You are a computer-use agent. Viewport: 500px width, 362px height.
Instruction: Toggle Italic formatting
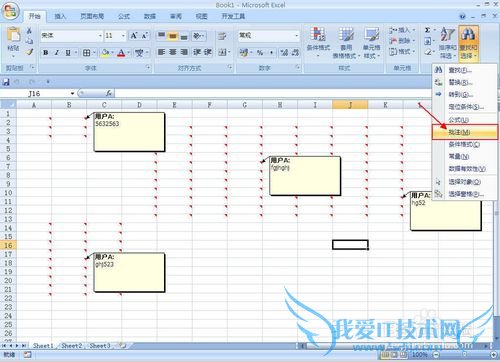point(57,53)
